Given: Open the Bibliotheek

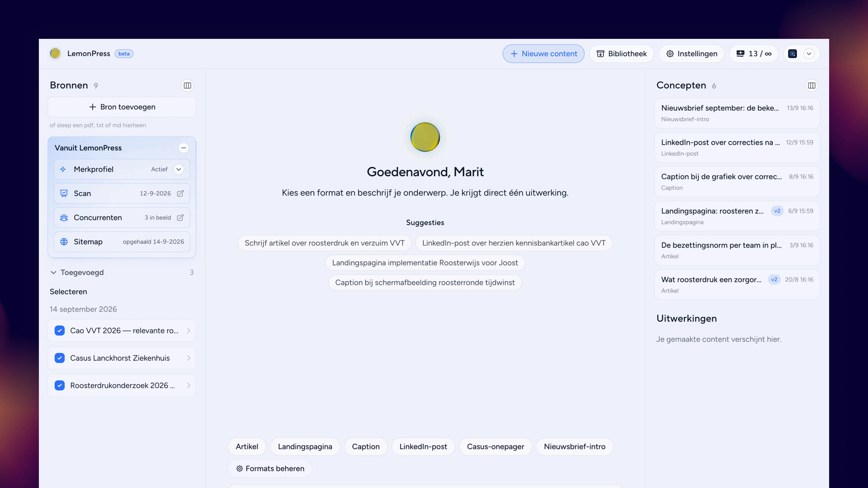Looking at the screenshot, I should 621,54.
